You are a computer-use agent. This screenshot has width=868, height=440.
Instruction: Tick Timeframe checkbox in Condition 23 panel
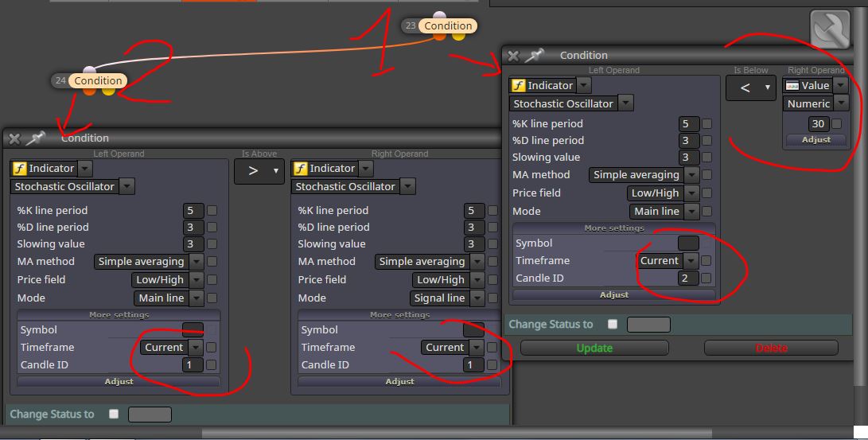[x=706, y=261]
